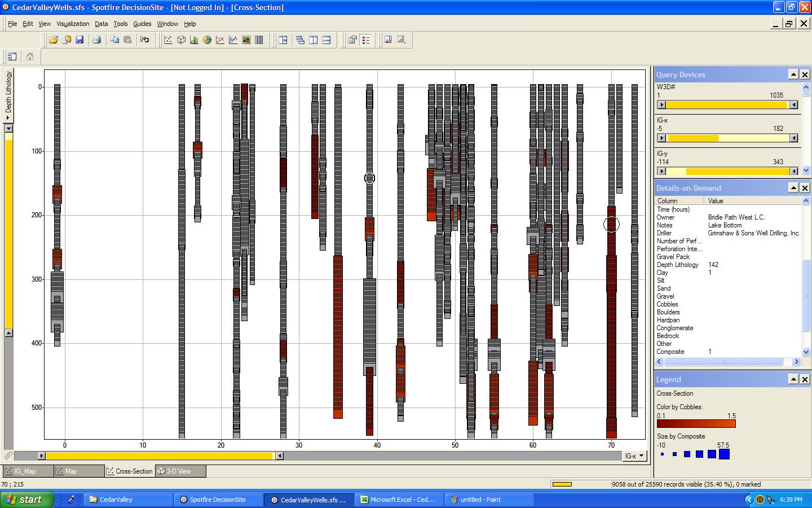This screenshot has height=508, width=812.
Task: Click the W3D# range slider bar
Action: coord(727,105)
